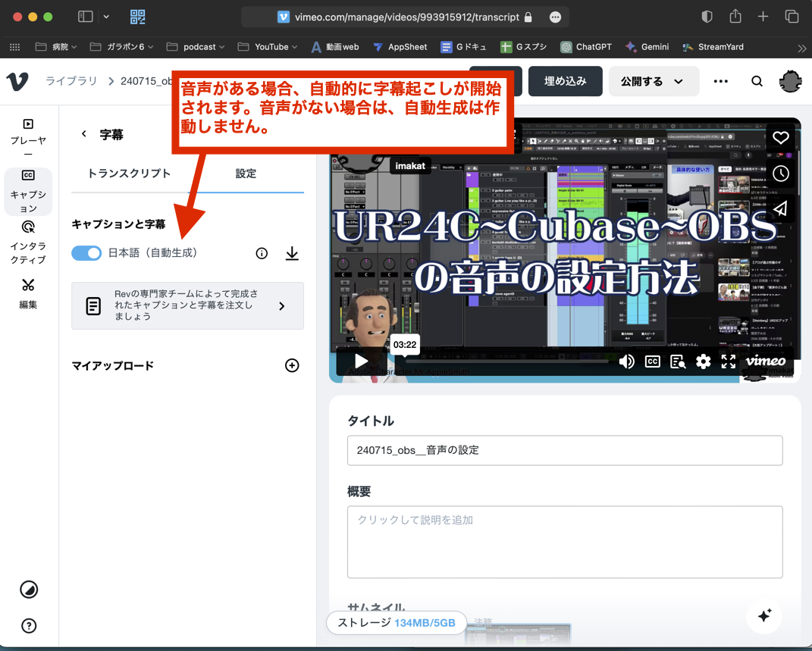Toggle off Japanese auto-generated captions
Screen dimensions: 812x651
click(86, 253)
